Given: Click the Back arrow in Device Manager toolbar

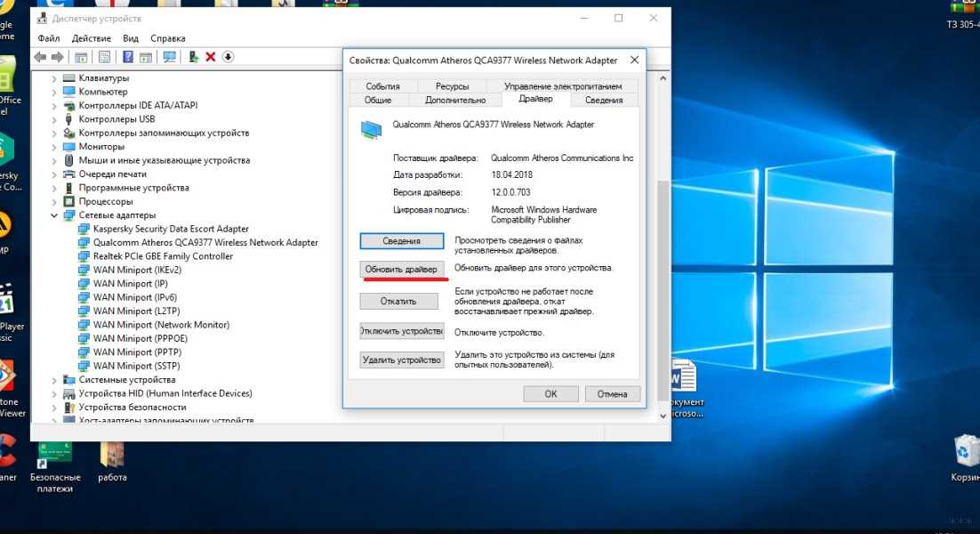Looking at the screenshot, I should (x=41, y=57).
